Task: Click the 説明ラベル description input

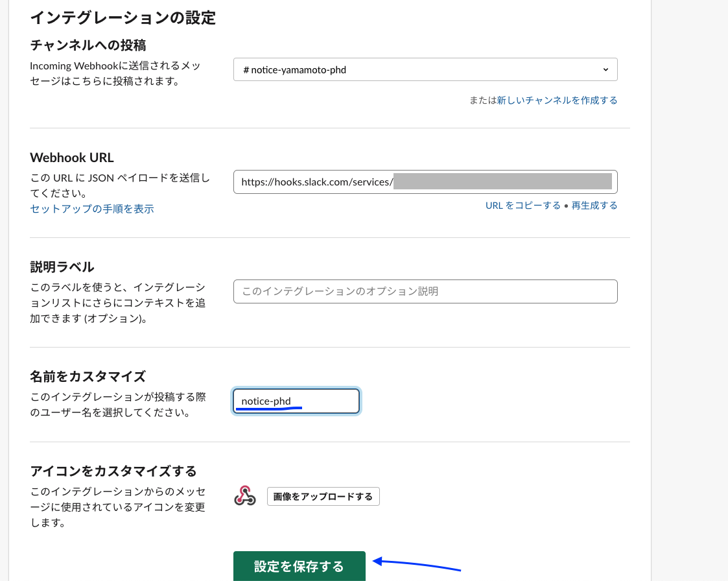Action: [x=425, y=291]
